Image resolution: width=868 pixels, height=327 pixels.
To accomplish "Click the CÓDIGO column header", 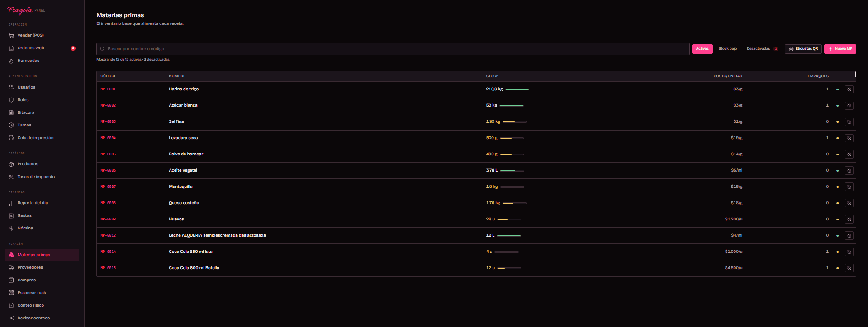I will [x=108, y=76].
